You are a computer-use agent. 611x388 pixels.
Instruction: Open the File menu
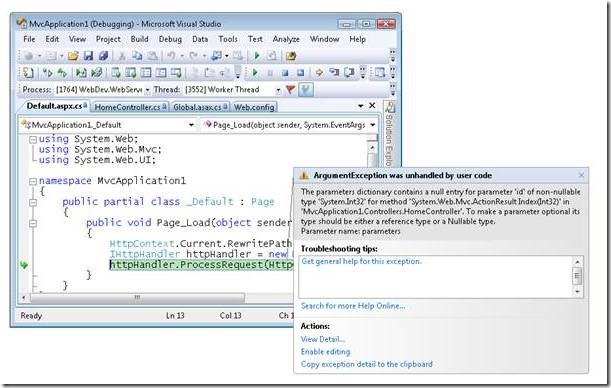(x=29, y=39)
